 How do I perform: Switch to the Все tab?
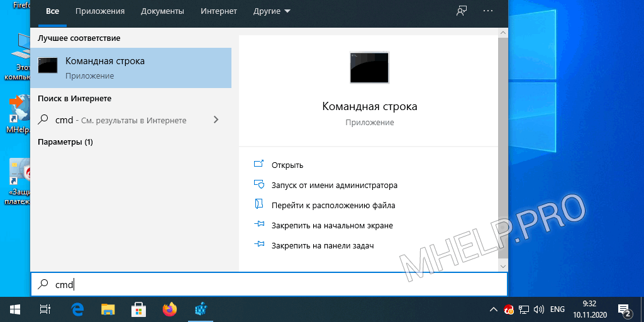coord(52,11)
